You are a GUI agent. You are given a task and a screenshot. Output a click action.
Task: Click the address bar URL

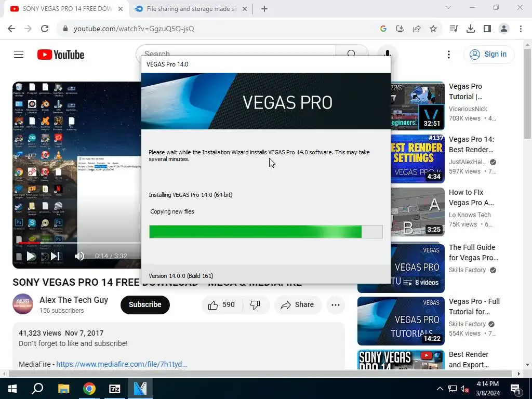(x=134, y=29)
